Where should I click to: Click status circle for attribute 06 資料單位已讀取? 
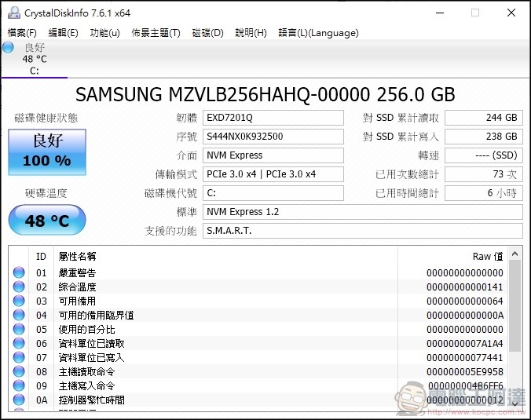pos(19,343)
